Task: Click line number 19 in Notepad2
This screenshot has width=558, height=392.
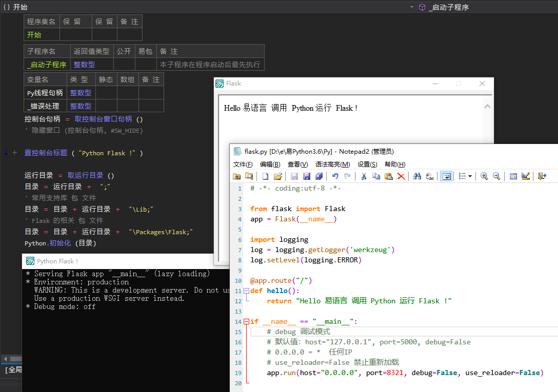Action: tap(238, 373)
